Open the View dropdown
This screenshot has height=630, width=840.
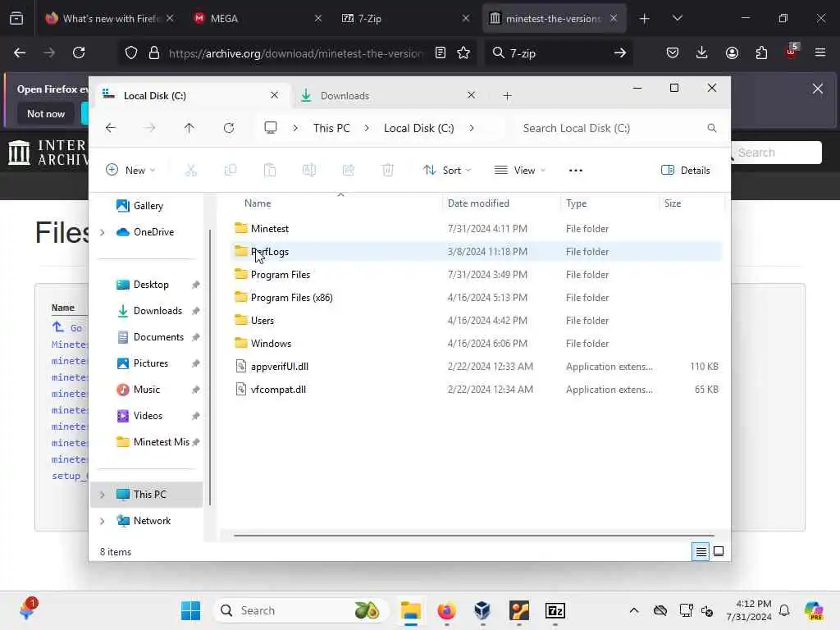pyautogui.click(x=519, y=171)
